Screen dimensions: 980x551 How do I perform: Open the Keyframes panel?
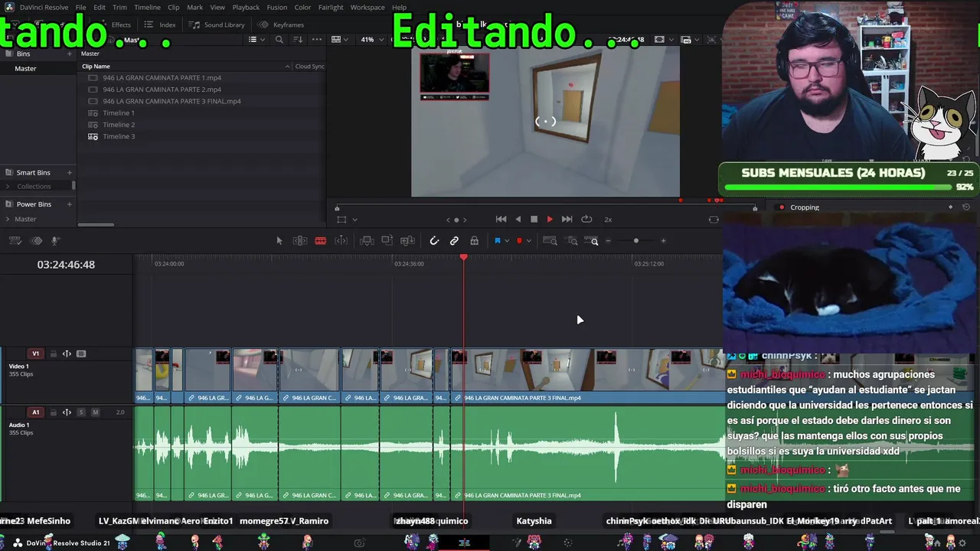281,24
